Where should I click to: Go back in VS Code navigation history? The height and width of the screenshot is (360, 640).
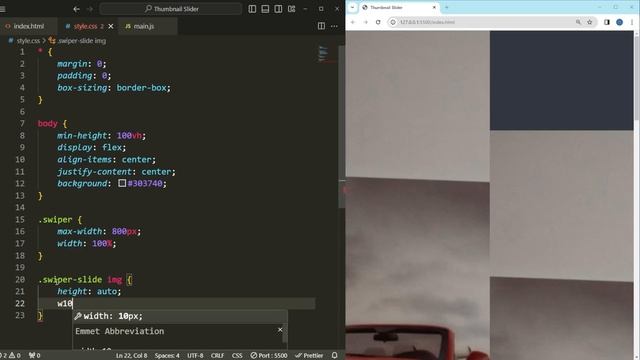76,9
